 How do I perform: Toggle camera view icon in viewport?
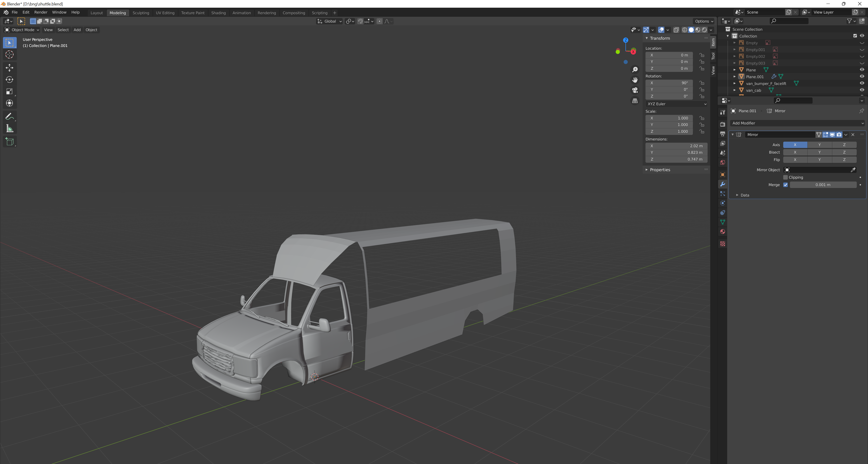(x=635, y=90)
